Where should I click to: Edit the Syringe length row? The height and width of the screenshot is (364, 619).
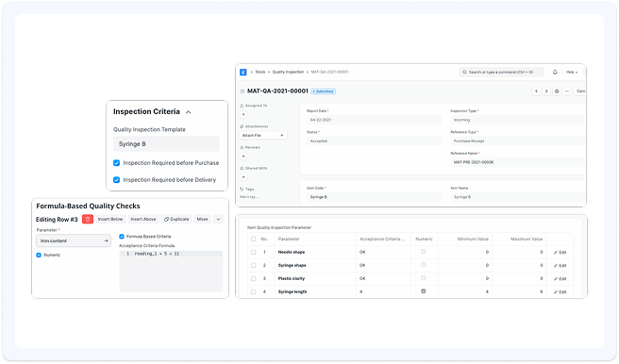pyautogui.click(x=560, y=292)
